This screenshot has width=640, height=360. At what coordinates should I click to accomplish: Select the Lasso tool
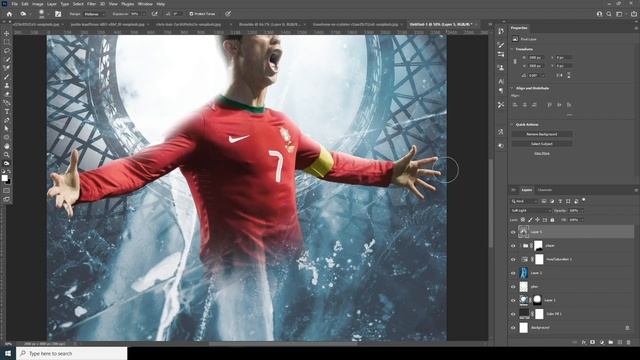point(7,51)
